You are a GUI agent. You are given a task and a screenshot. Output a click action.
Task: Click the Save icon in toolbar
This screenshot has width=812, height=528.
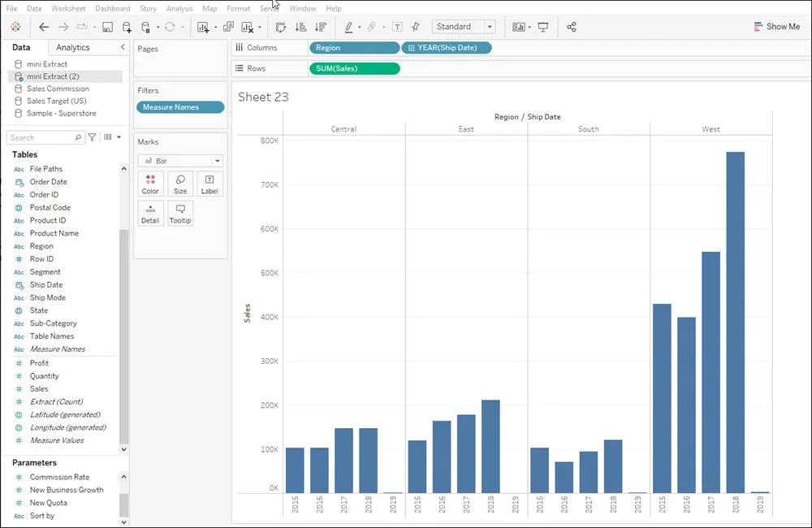click(x=107, y=27)
